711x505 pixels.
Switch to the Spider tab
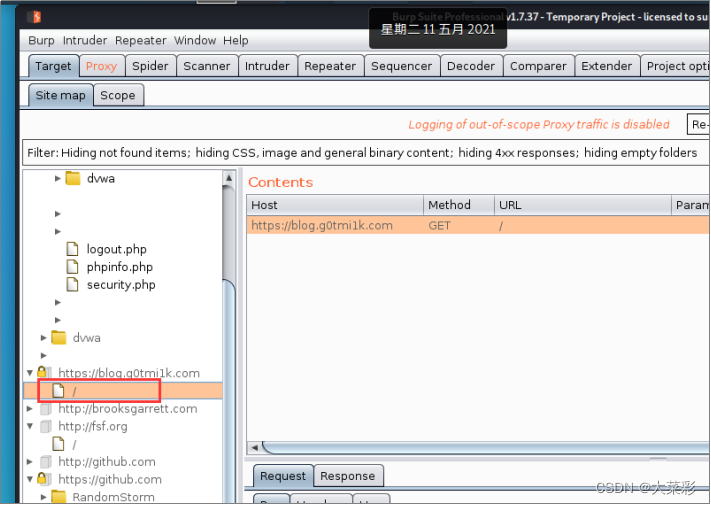pos(150,66)
